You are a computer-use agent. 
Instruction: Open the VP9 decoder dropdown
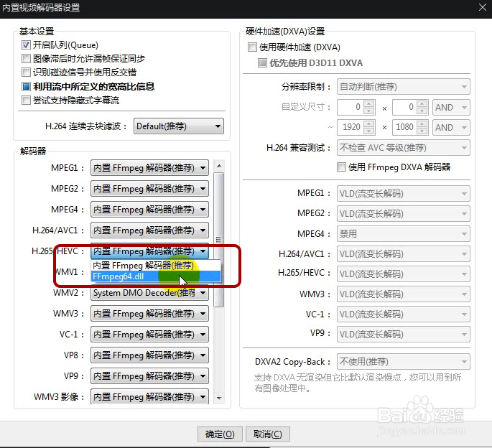pyautogui.click(x=149, y=375)
